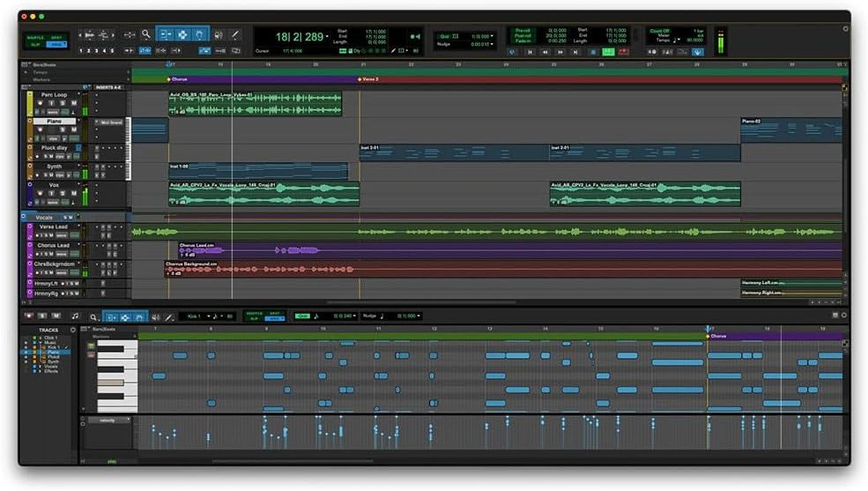Enable Slip edit mode in top toolbar
Image resolution: width=868 pixels, height=491 pixels.
[36, 45]
